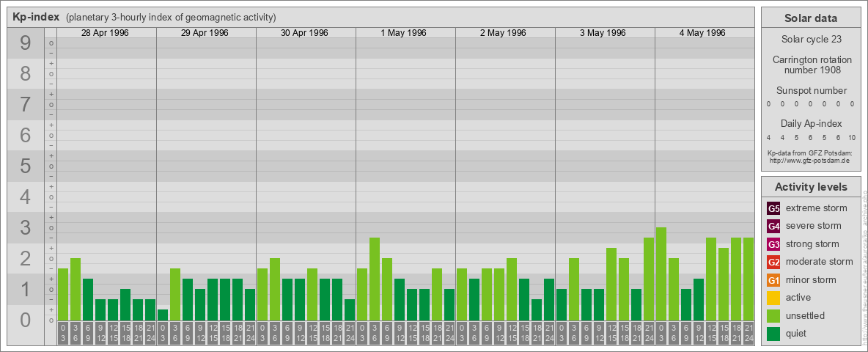Image resolution: width=868 pixels, height=352 pixels.
Task: Click the Kp scale number 3
Action: [26, 227]
